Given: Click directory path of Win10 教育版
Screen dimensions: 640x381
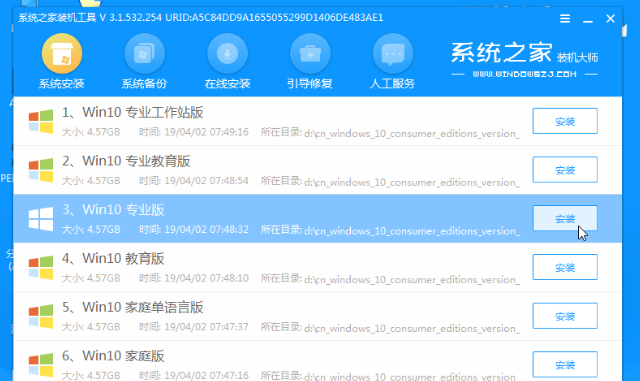Looking at the screenshot, I should (412, 280).
